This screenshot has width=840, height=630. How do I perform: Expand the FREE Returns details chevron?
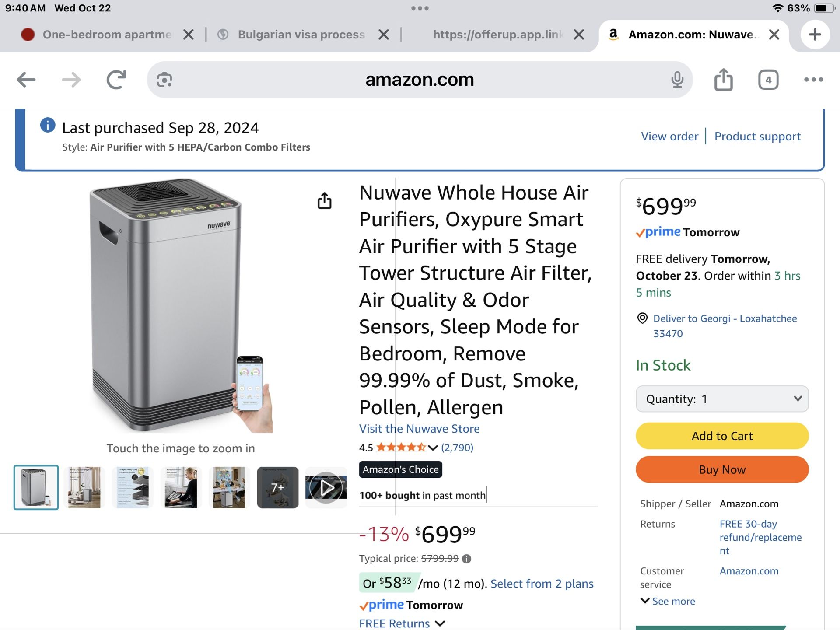pyautogui.click(x=441, y=623)
